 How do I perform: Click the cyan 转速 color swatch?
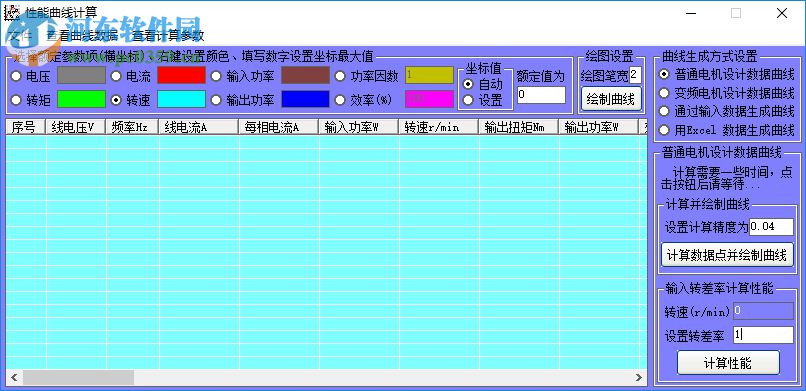181,99
